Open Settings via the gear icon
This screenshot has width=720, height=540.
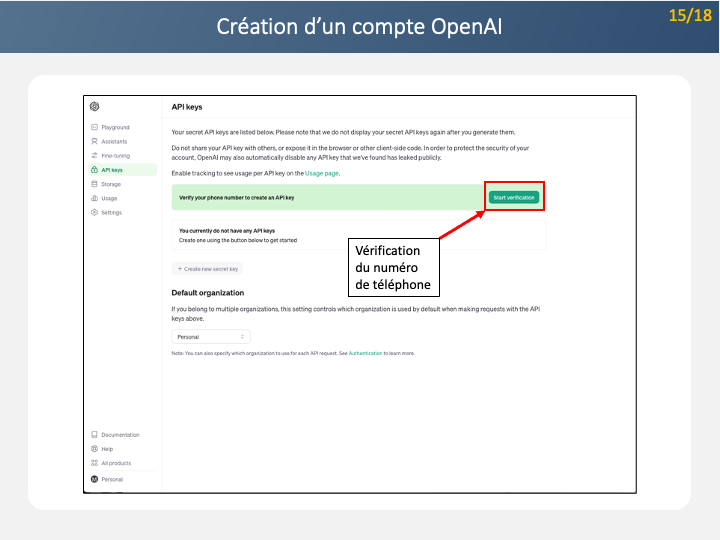94,212
